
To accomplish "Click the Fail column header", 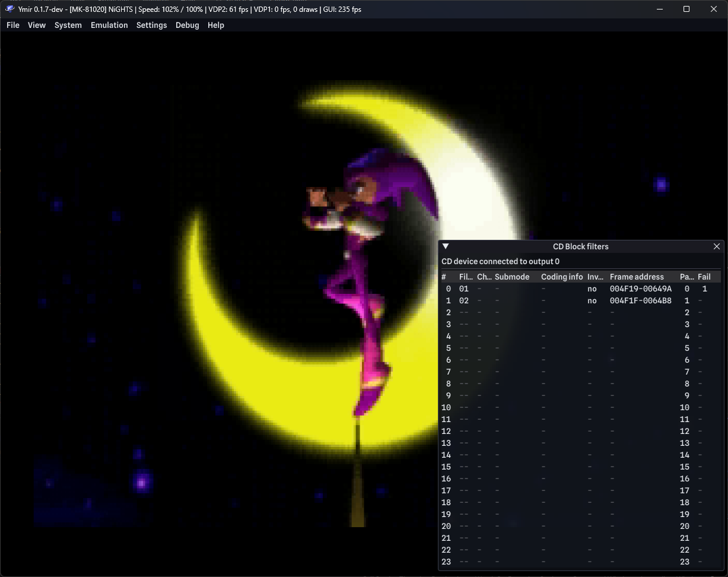I will (704, 277).
